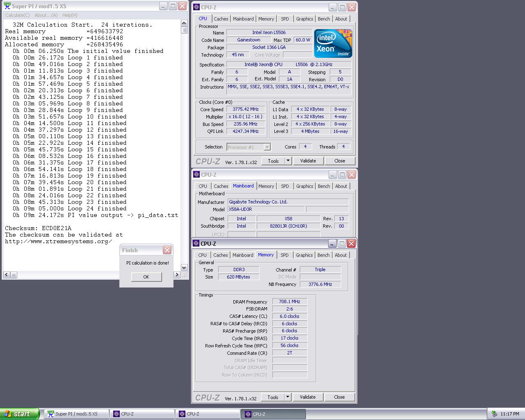Switch to Memory tab in top CPU-Z window
Image resolution: width=525 pixels, height=420 pixels.
tap(266, 19)
